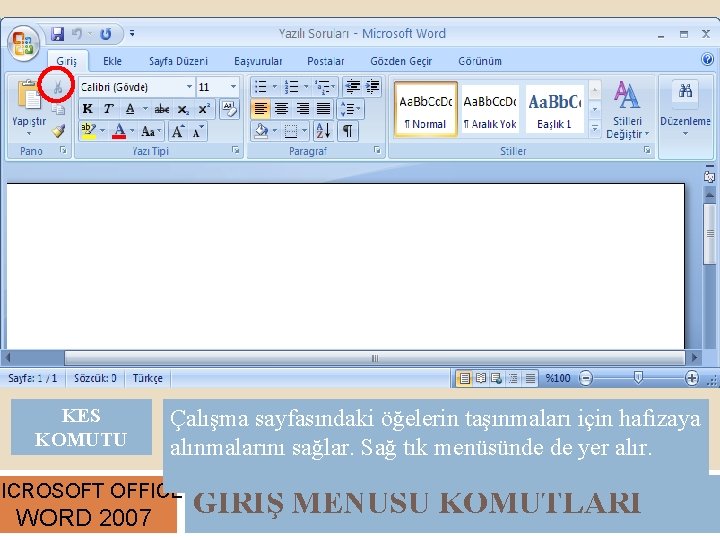Open Düzenleme binoculars group
This screenshot has width=720, height=540.
click(x=685, y=109)
